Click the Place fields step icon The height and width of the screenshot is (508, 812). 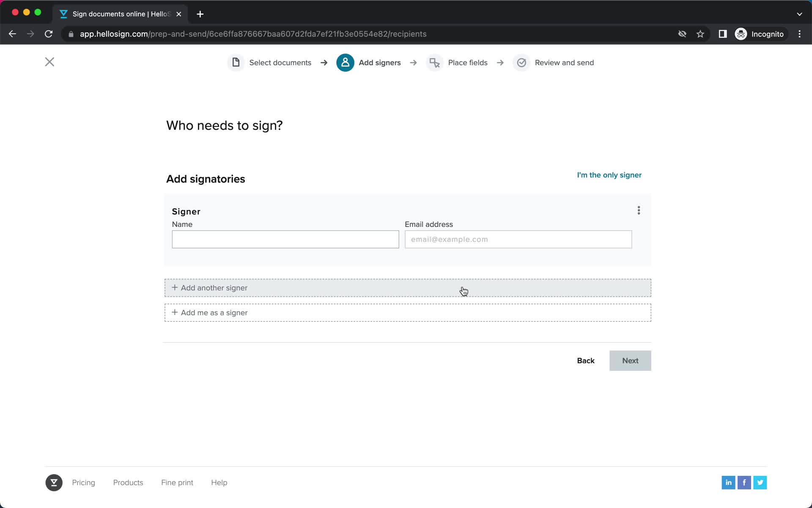[x=434, y=63]
